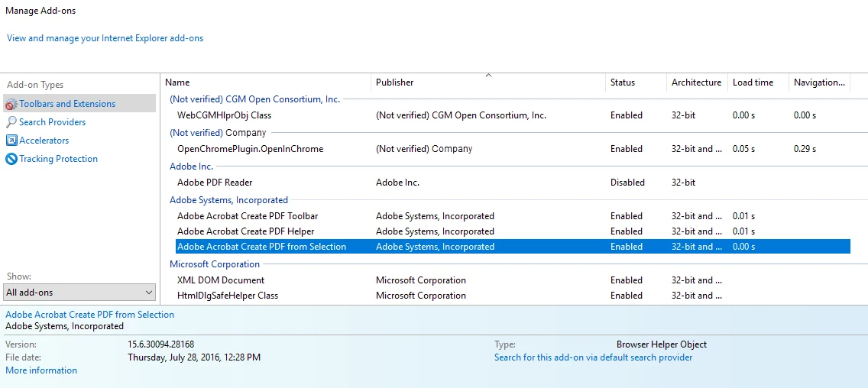This screenshot has height=388, width=868.
Task: Sort by the Architecture column header
Action: [x=697, y=82]
